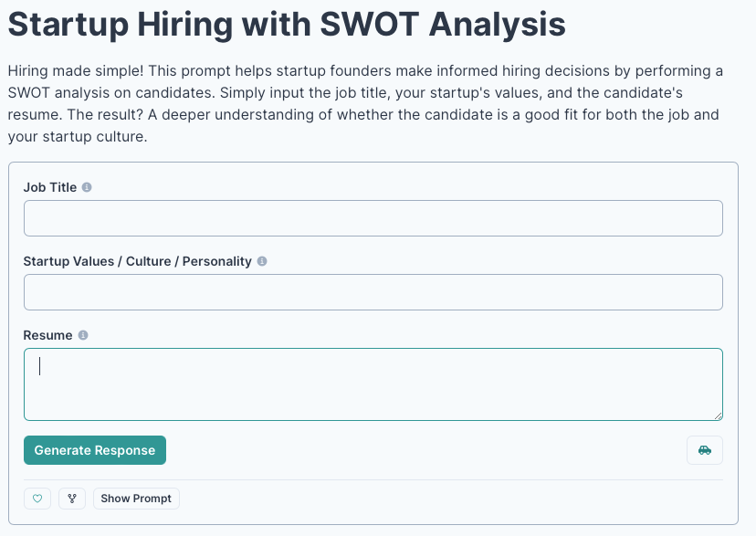Click the Startup Values / Culture / Personality field

tap(373, 292)
